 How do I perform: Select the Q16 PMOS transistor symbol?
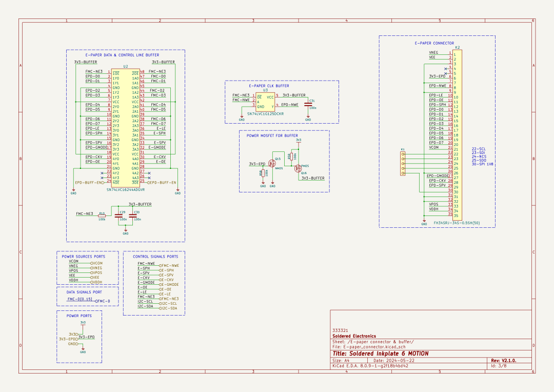298,169
